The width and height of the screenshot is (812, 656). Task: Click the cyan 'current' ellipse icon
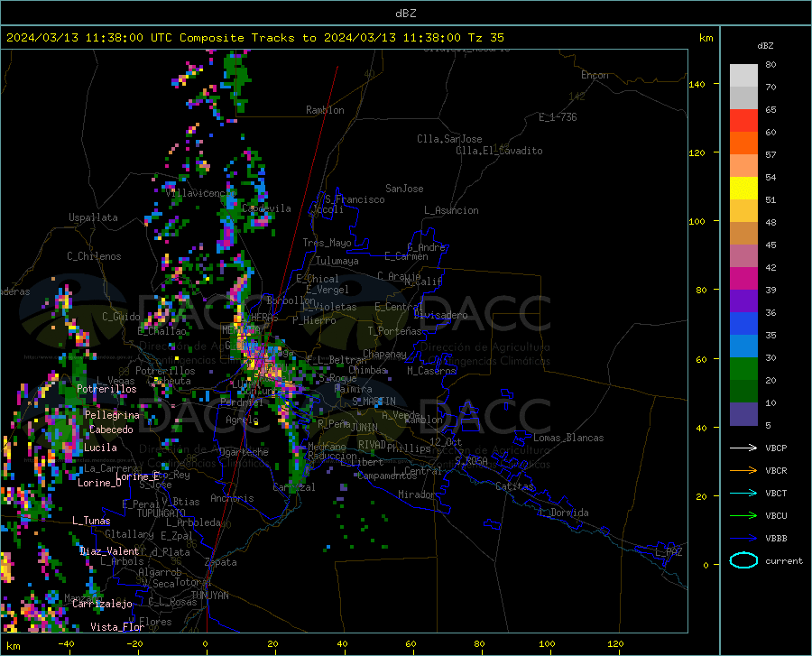coord(743,560)
